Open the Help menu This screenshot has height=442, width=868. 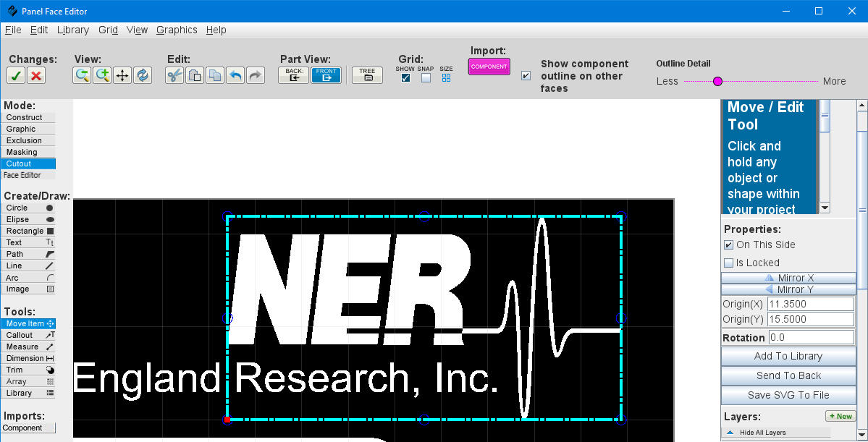[x=216, y=30]
